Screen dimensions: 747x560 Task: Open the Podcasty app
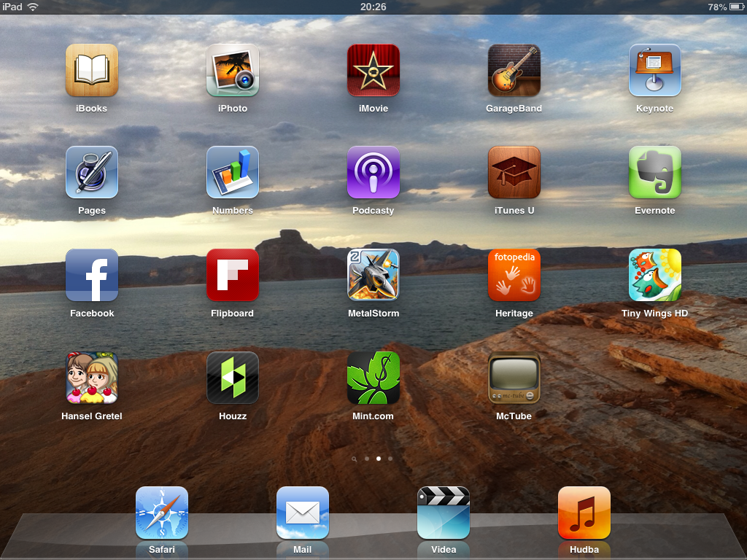pos(373,173)
